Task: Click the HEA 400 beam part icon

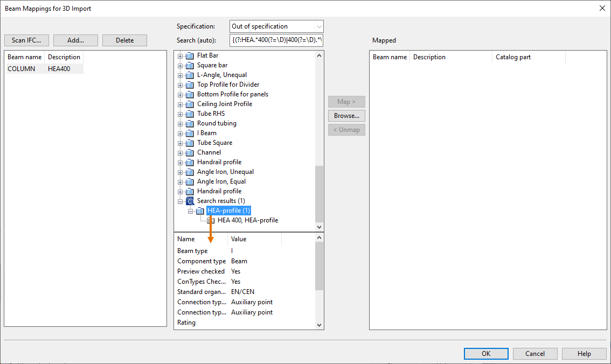Action: (x=211, y=220)
